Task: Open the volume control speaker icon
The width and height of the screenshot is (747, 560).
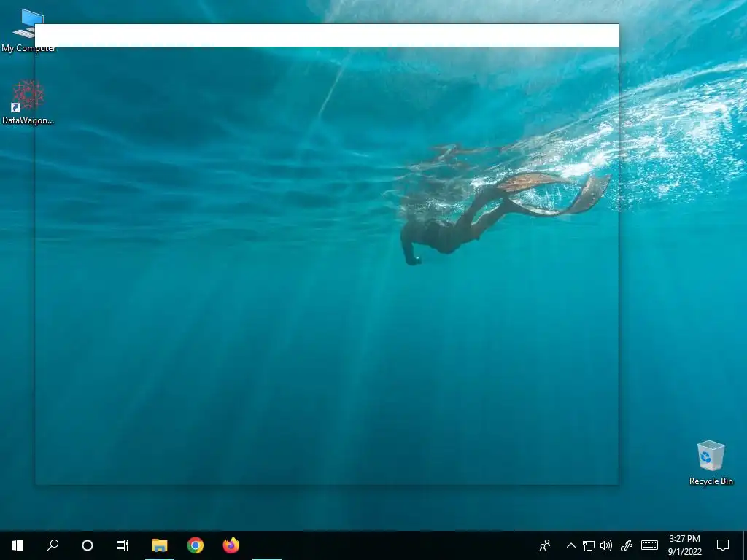Action: coord(606,545)
